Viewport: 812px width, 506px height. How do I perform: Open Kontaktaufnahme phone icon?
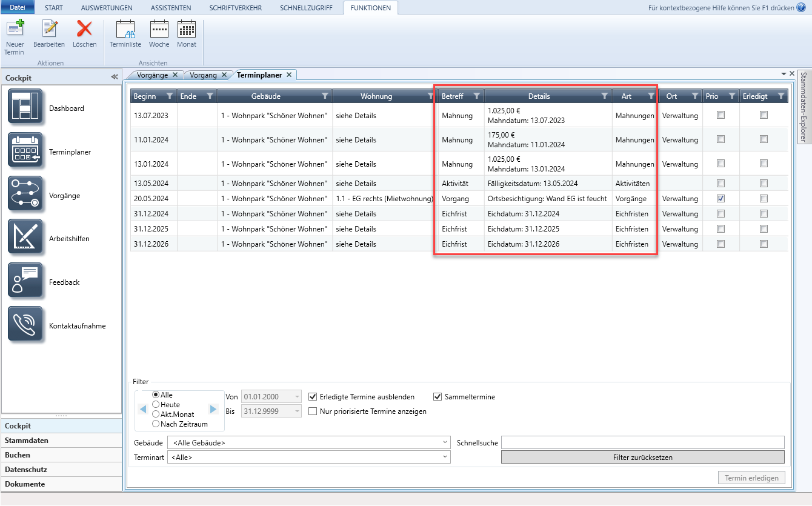pyautogui.click(x=25, y=326)
